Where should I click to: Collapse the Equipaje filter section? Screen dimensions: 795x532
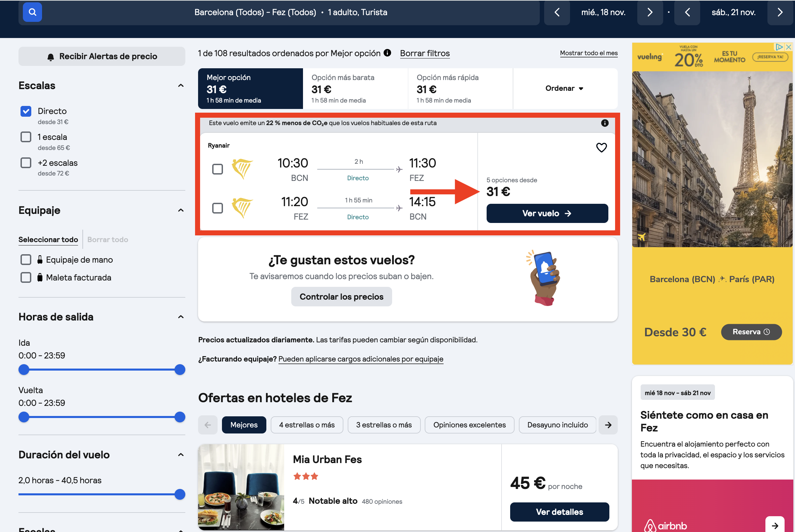pyautogui.click(x=181, y=211)
